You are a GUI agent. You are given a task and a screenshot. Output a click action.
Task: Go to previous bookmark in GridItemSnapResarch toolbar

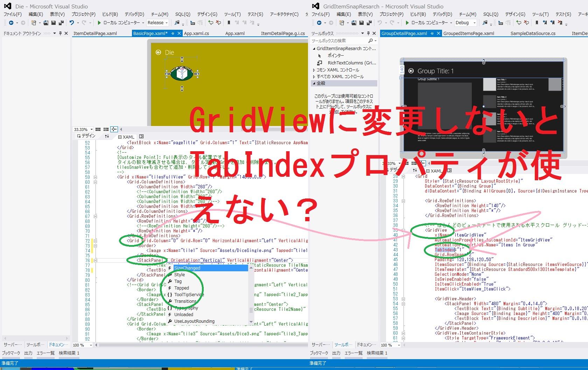(x=545, y=23)
